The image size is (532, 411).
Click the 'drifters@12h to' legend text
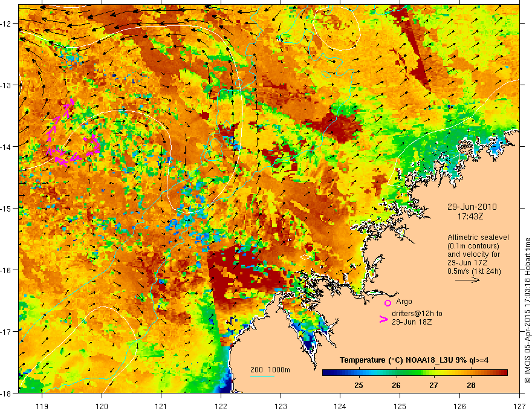pos(417,314)
